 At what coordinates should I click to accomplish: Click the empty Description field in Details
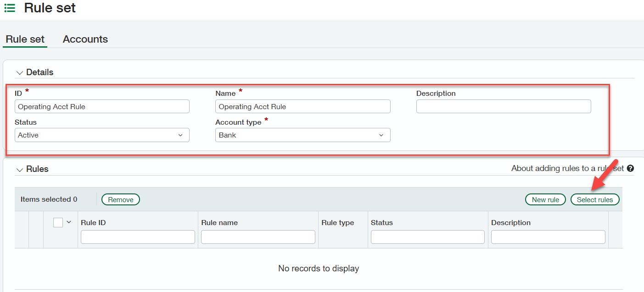[503, 106]
